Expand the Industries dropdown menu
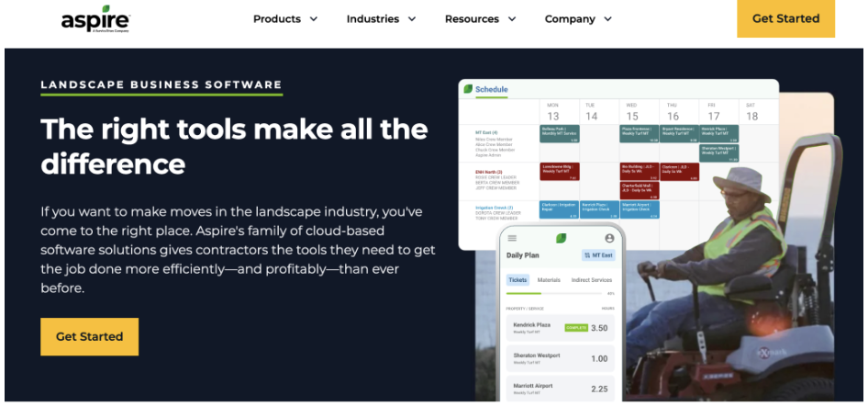This screenshot has width=868, height=406. coord(381,19)
